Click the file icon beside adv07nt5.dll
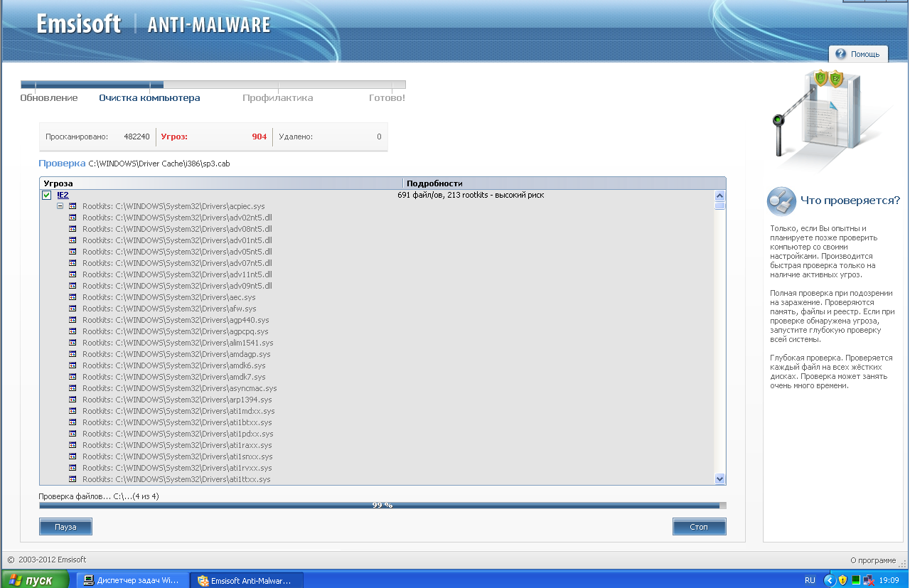Image resolution: width=910 pixels, height=588 pixels. tap(73, 263)
